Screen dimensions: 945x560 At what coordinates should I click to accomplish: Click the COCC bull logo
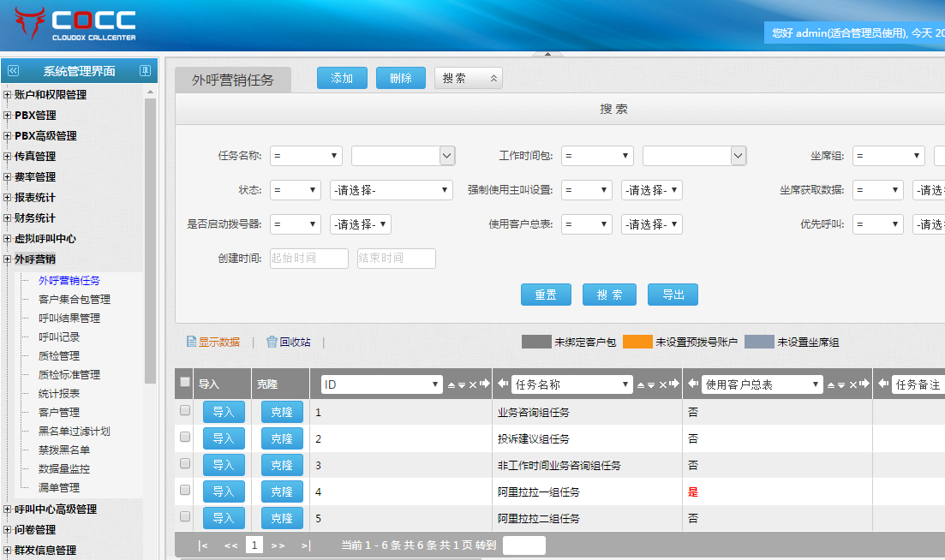click(29, 23)
